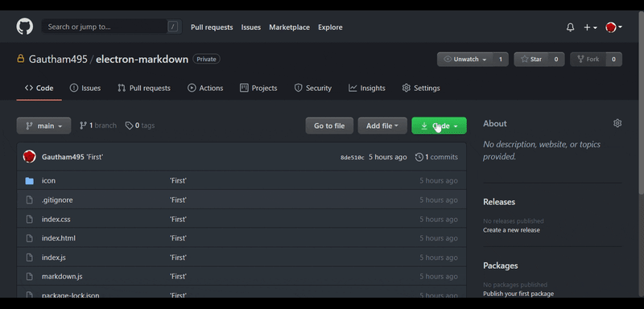The width and height of the screenshot is (644, 309).
Task: Click the commits history clock icon
Action: 419,157
